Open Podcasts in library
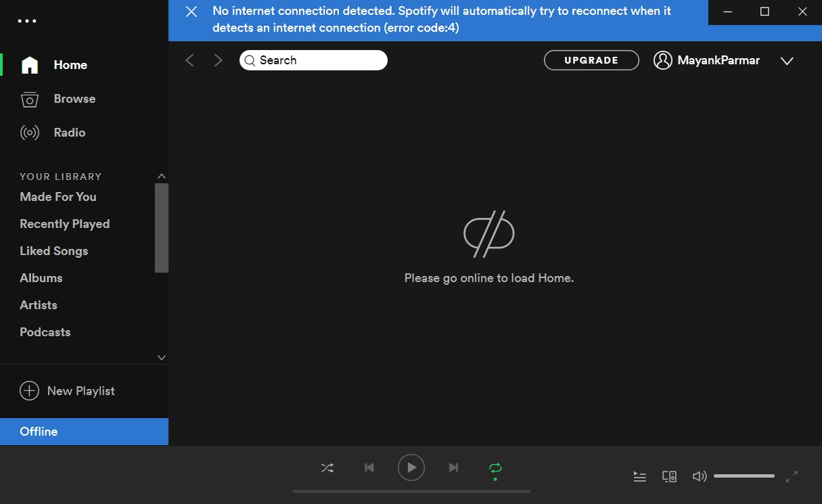The height and width of the screenshot is (504, 822). (x=45, y=332)
